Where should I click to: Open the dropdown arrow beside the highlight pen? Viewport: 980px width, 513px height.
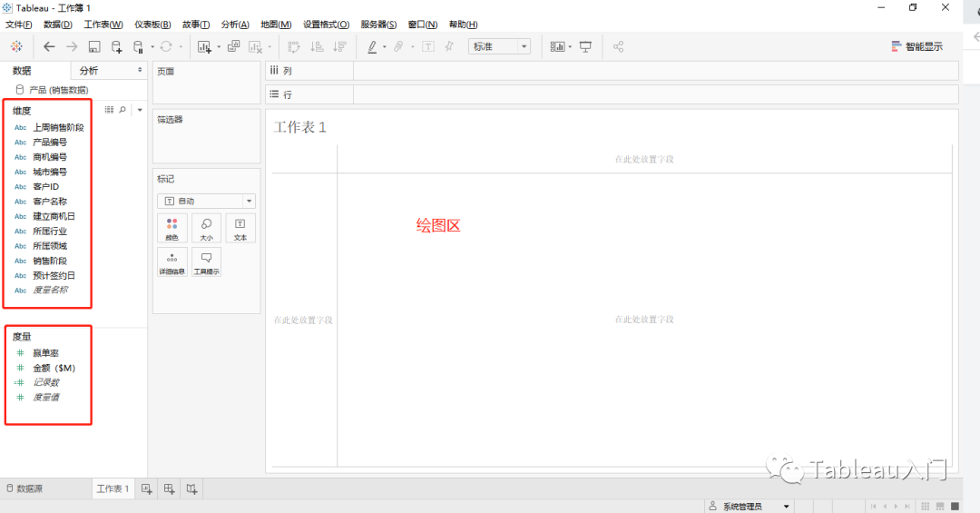[385, 47]
